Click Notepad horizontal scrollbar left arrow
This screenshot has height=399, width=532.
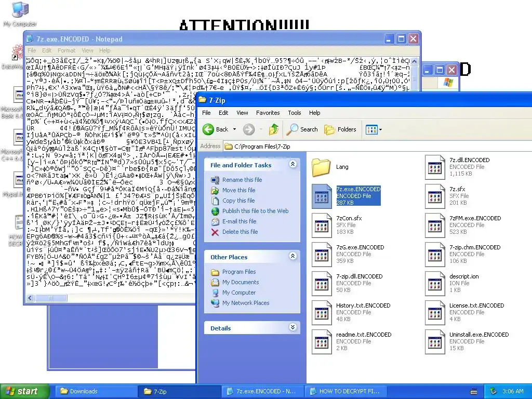(x=30, y=298)
